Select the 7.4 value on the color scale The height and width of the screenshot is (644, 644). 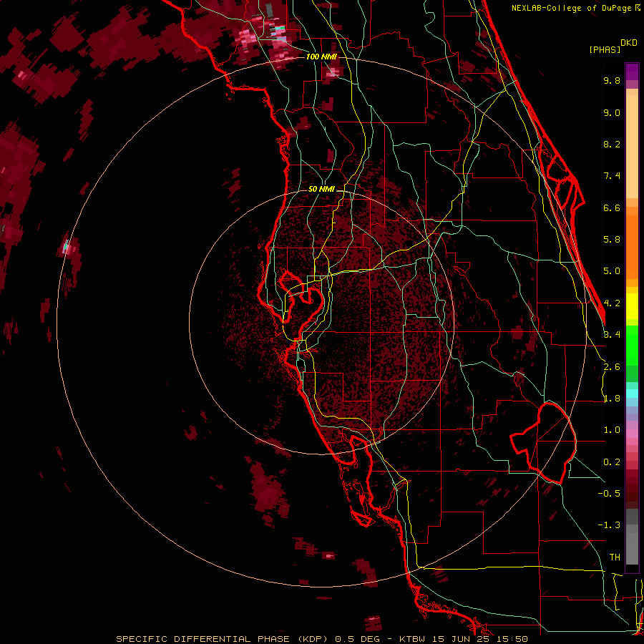pyautogui.click(x=612, y=176)
